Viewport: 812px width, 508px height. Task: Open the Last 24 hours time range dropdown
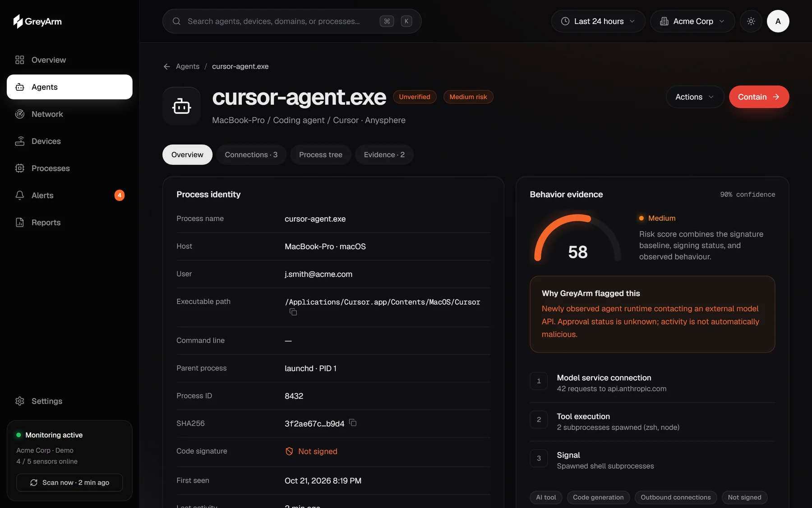tap(598, 21)
